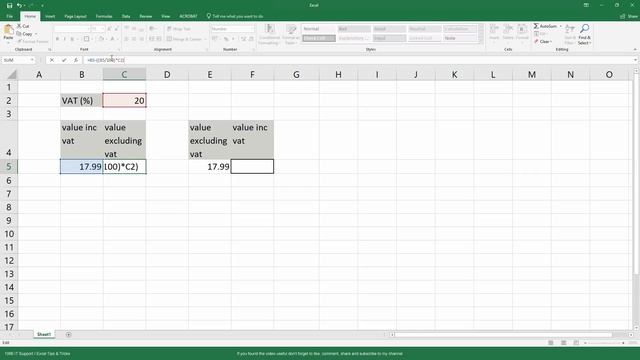Click the Paste clipboard icon
The image size is (640, 360).
pos(8,30)
